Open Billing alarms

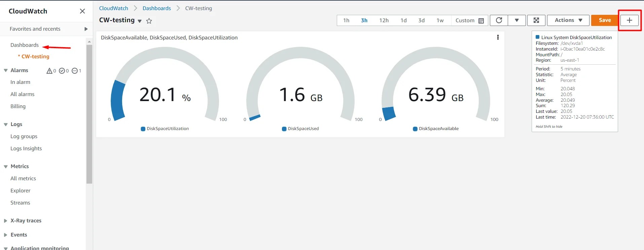pos(18,106)
